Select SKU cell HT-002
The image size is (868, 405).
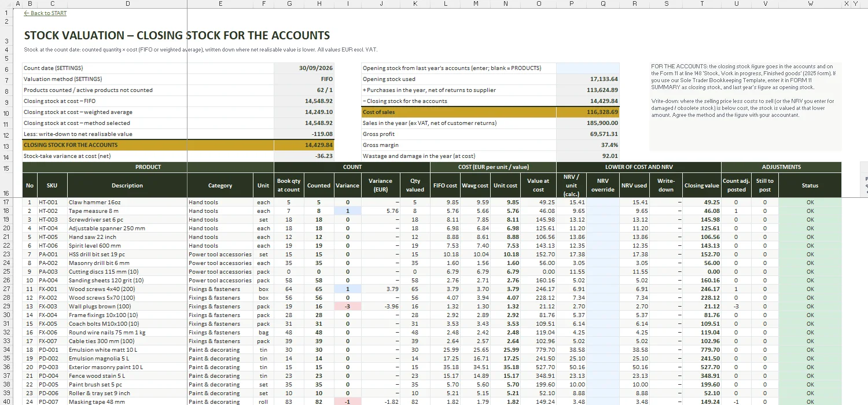pyautogui.click(x=52, y=211)
